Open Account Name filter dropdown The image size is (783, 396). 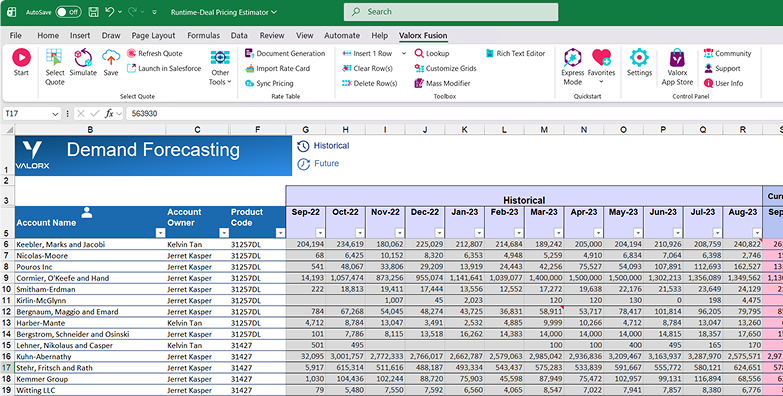pos(160,233)
